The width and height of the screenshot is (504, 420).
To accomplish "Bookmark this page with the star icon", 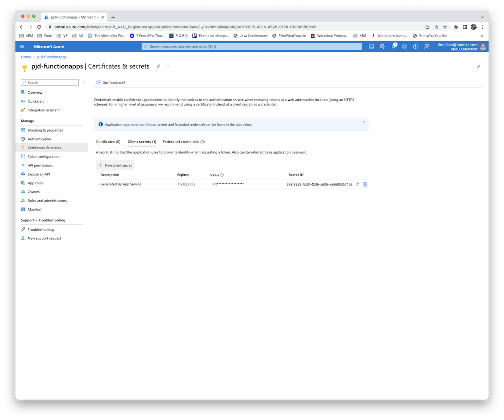I will 445,27.
